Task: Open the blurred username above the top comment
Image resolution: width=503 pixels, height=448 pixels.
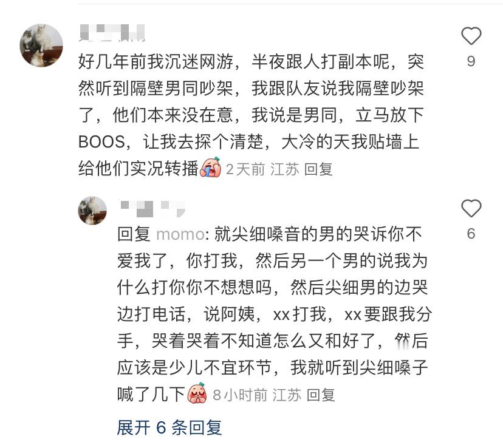Action: 112,33
